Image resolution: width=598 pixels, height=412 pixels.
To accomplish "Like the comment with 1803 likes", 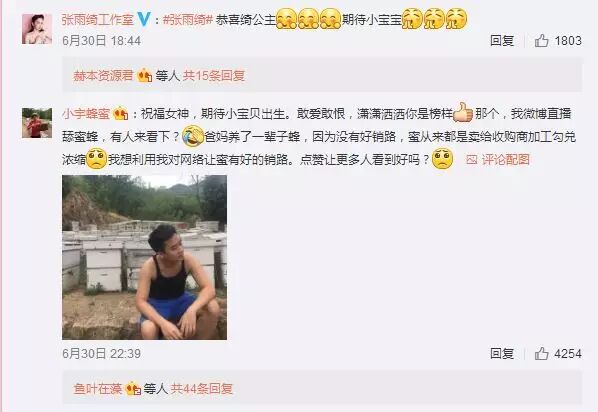I will (558, 40).
